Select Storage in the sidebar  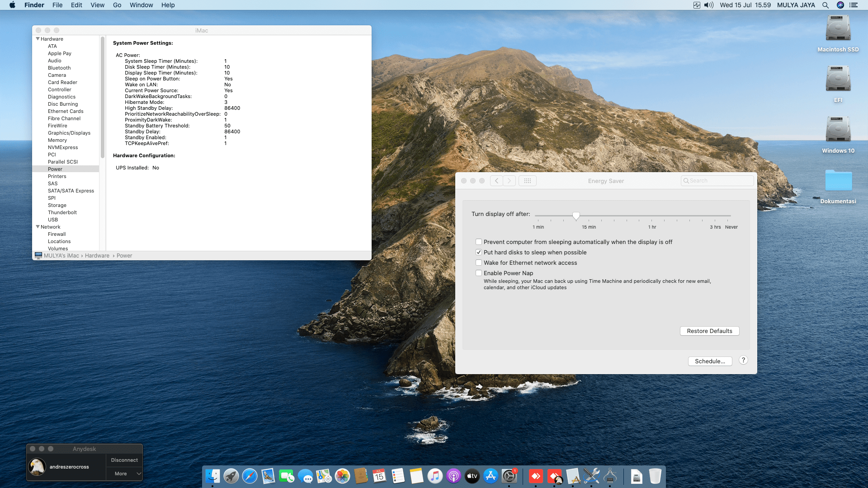click(57, 205)
